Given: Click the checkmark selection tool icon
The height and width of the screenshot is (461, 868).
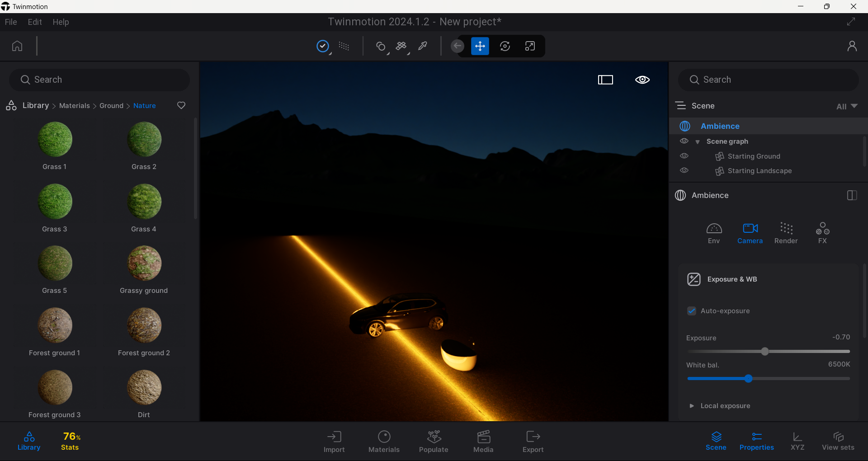Looking at the screenshot, I should click(x=323, y=46).
